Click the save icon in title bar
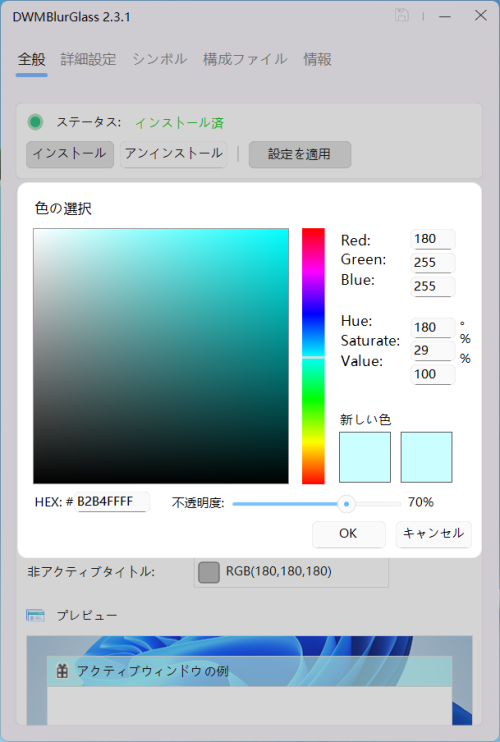The image size is (500, 742). [x=402, y=15]
